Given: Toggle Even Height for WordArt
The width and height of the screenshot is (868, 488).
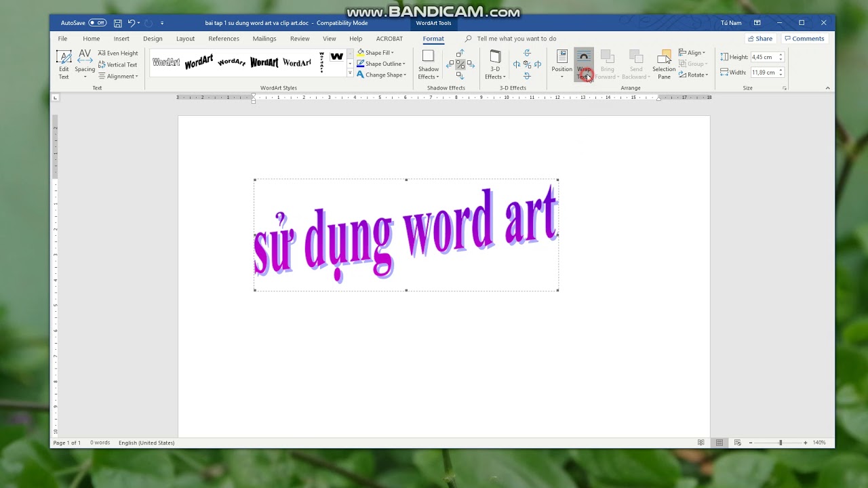Looking at the screenshot, I should [x=118, y=53].
